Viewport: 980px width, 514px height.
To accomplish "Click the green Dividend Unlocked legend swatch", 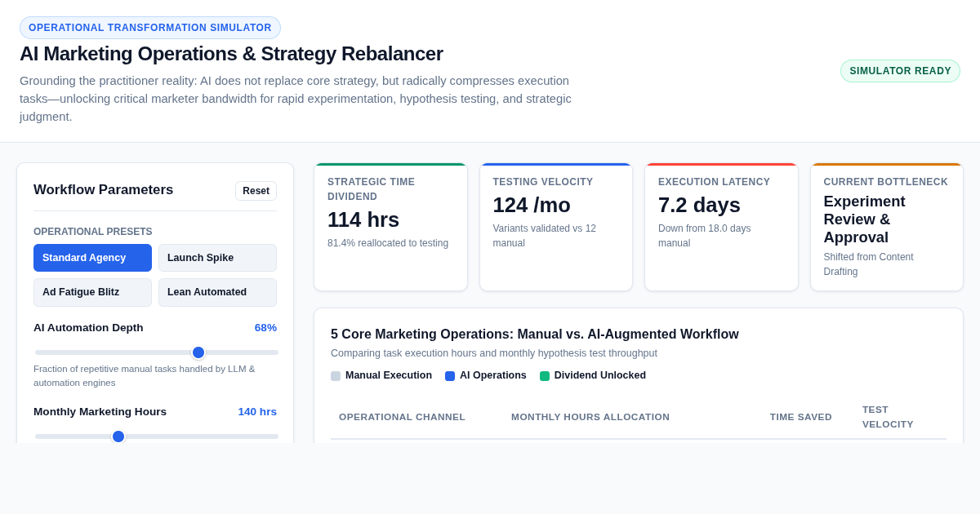I will tap(545, 376).
